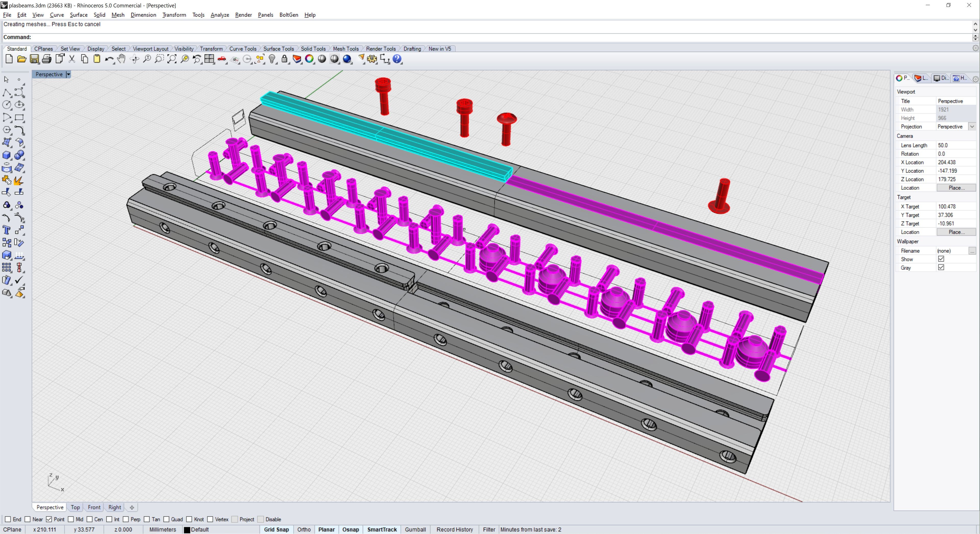980x534 pixels.
Task: Enable the Near osnap checkbox
Action: 27,519
